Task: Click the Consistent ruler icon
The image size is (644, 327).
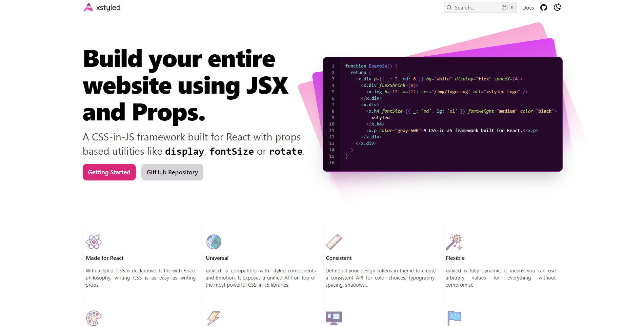Action: click(334, 242)
